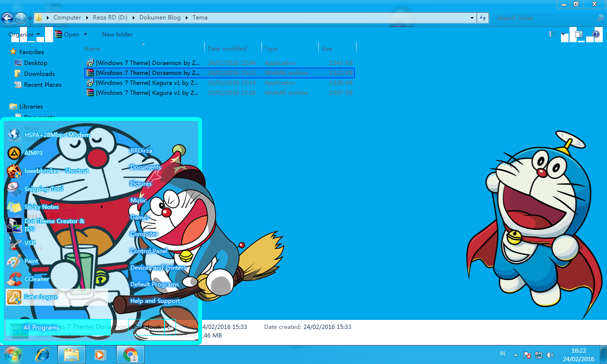Open the dropdown arrow beside Open

[x=85, y=35]
